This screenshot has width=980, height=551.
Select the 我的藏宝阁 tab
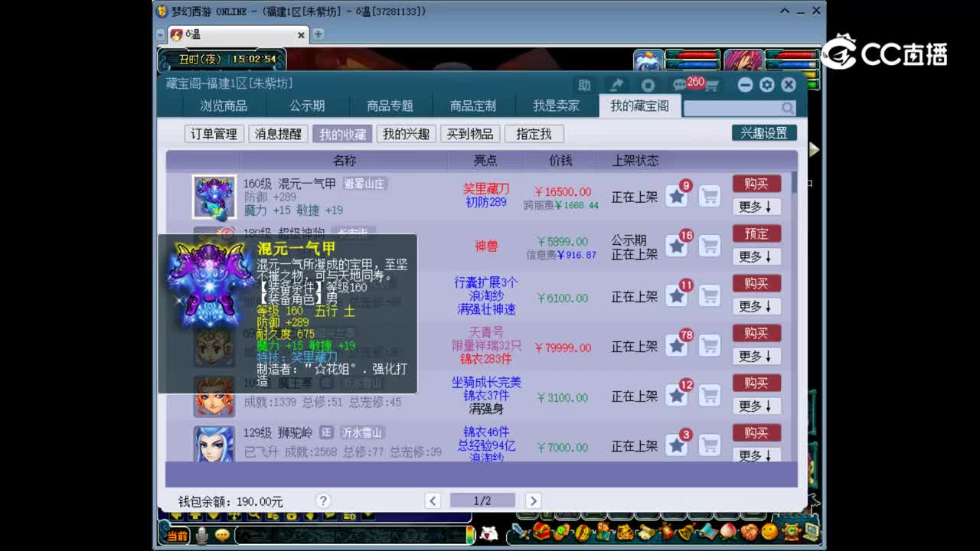tap(639, 106)
